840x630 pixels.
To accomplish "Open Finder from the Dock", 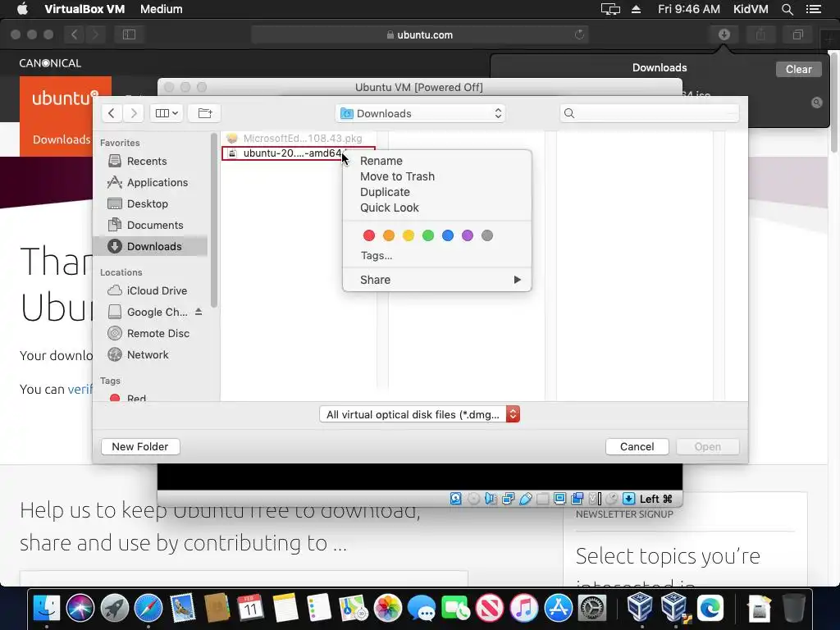I will click(47, 608).
